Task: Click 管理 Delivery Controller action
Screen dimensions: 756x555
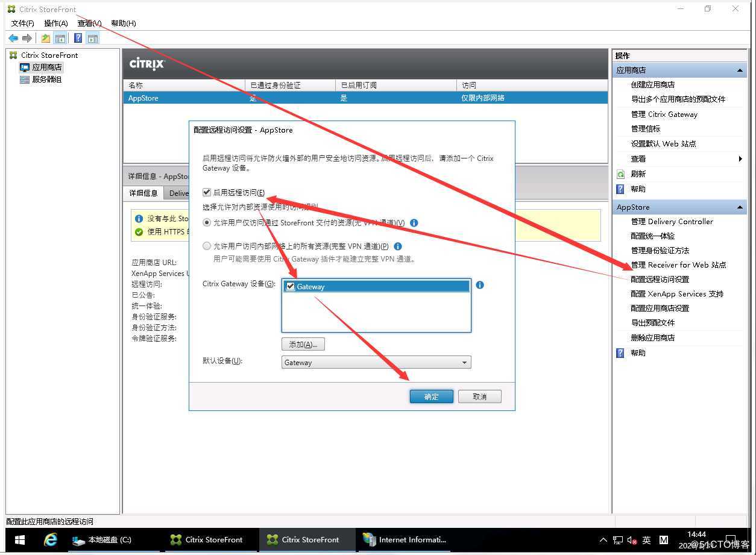Action: pyautogui.click(x=672, y=222)
